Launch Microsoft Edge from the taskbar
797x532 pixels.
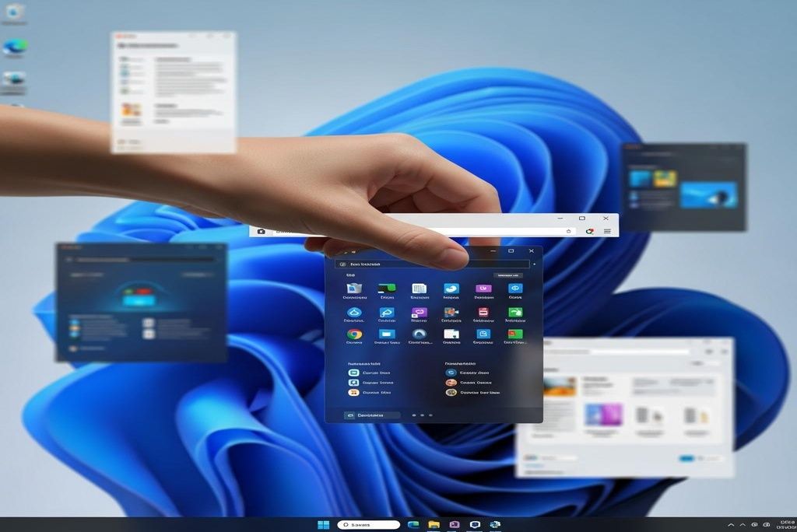413,525
